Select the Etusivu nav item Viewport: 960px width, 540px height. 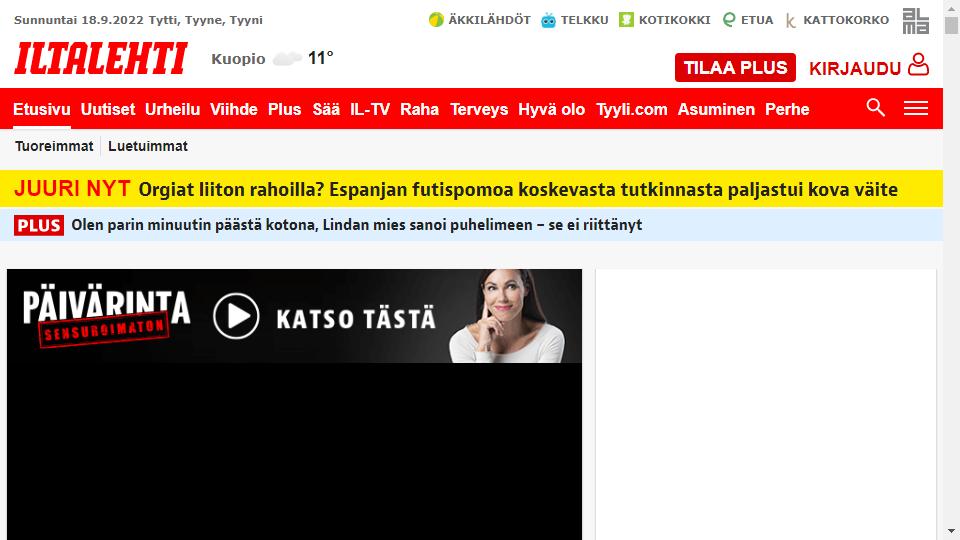42,110
